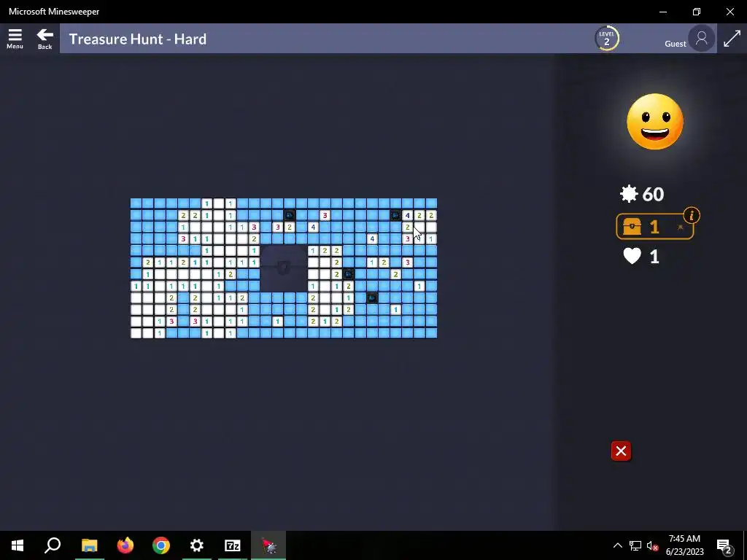Click the locked treasure chest on the board
Viewport: 747px width, 560px height.
(284, 268)
